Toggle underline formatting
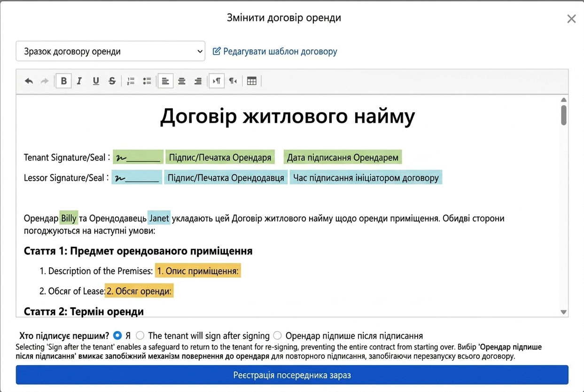584x392 pixels. tap(96, 81)
